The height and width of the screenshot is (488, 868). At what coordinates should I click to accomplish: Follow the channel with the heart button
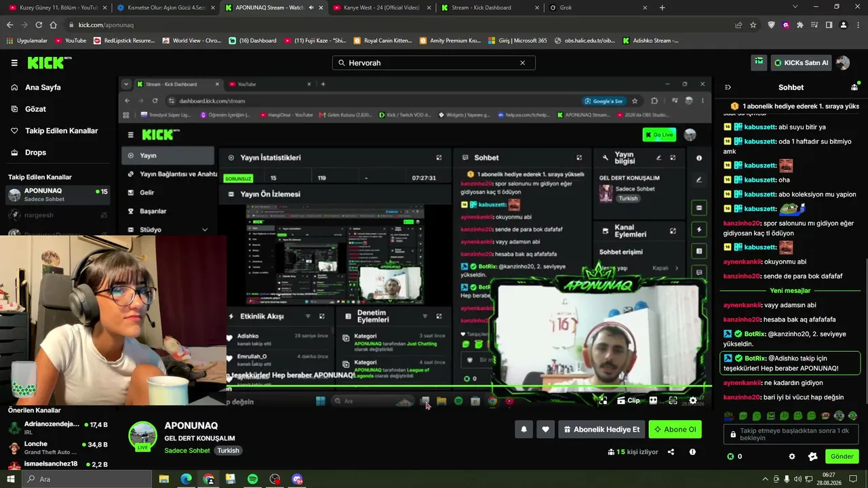pyautogui.click(x=545, y=429)
